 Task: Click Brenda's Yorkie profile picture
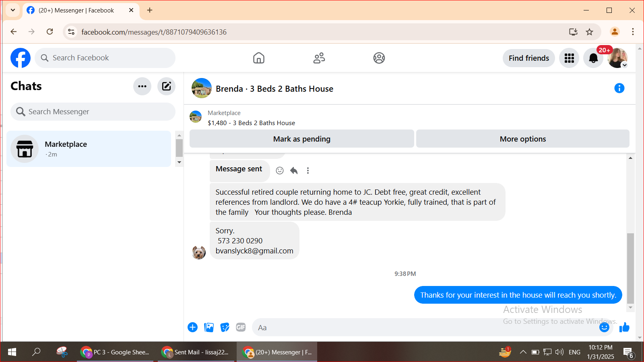click(x=199, y=253)
